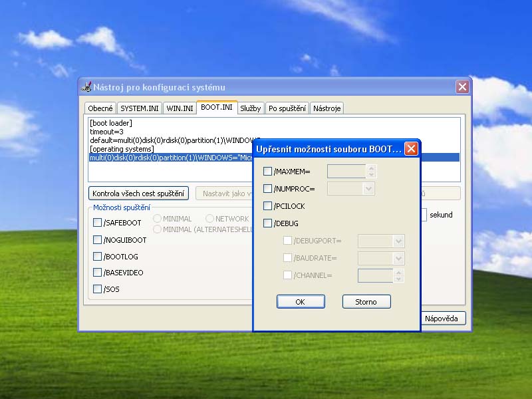Click the system configuration tool title bar icon

pyautogui.click(x=86, y=86)
